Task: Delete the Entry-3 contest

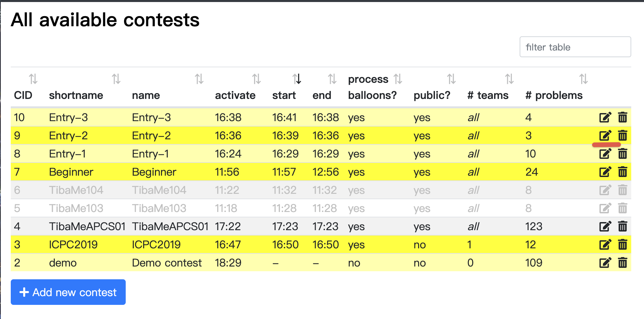Action: click(x=622, y=117)
